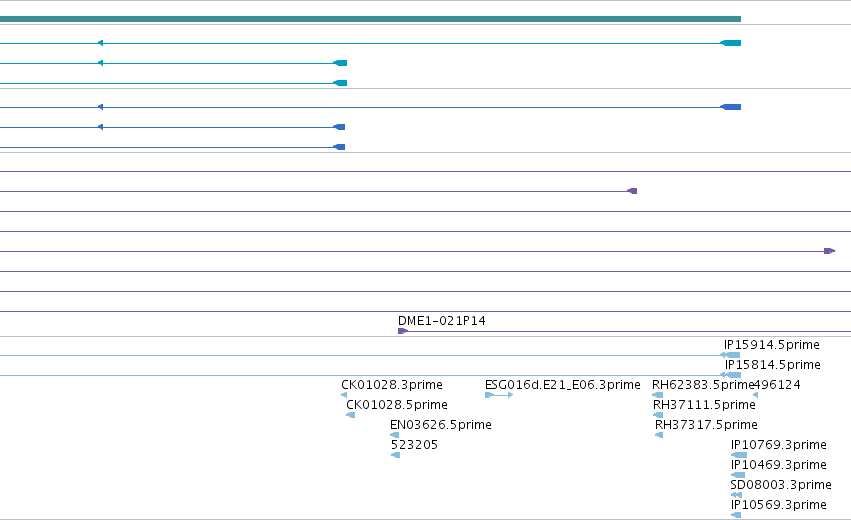This screenshot has width=851, height=520.
Task: Click the RH37317.5prime label
Action: click(706, 425)
